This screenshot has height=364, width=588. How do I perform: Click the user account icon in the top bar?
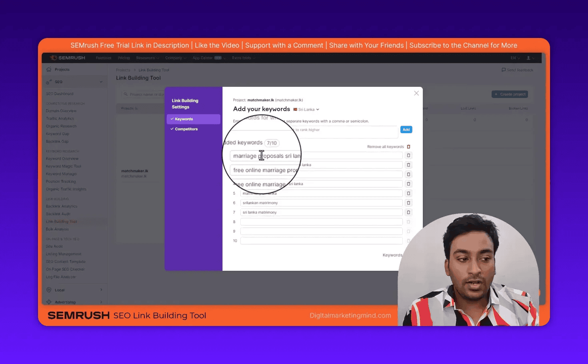click(x=528, y=58)
